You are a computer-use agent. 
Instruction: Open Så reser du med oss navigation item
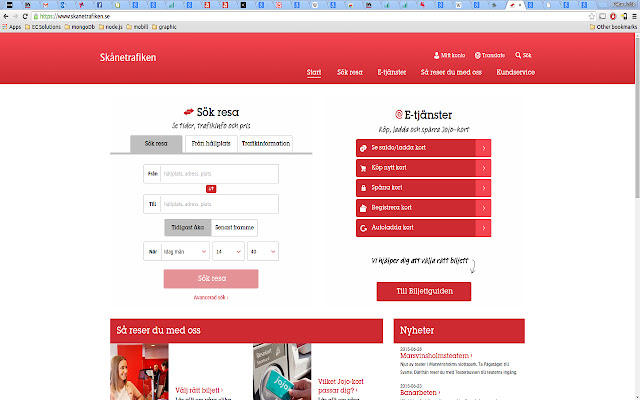tap(451, 72)
